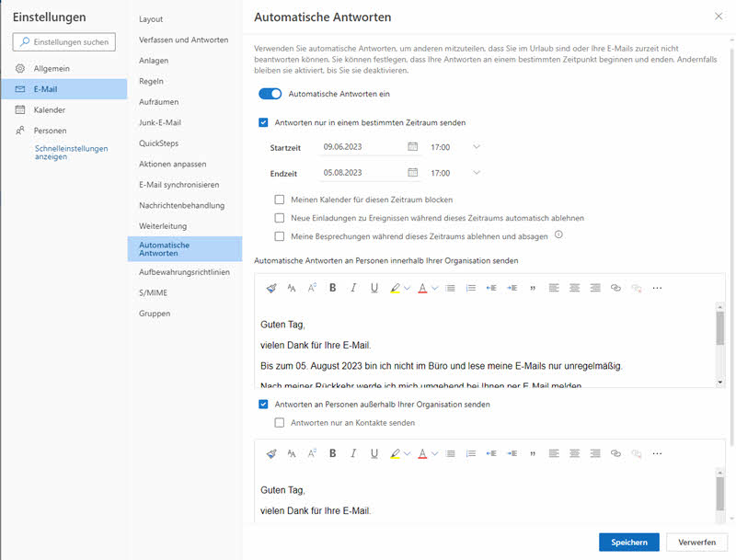The image size is (736, 560).
Task: Check Meine Besprechungen ablehnen und absagen
Action: coord(280,236)
